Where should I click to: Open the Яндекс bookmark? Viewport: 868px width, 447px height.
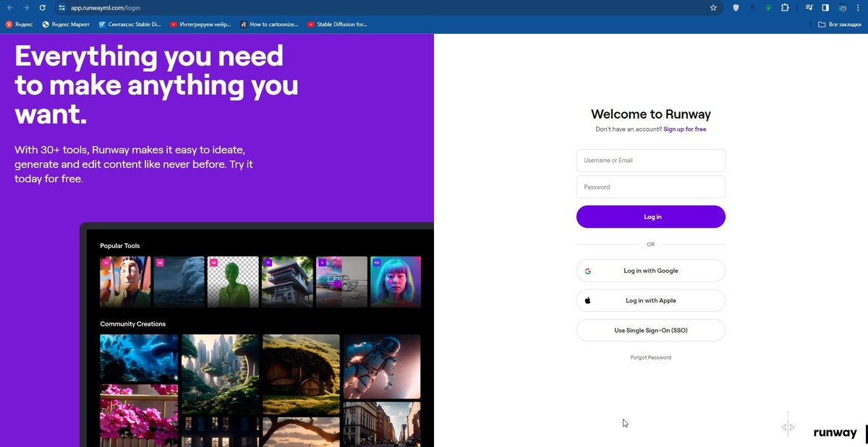coord(20,24)
